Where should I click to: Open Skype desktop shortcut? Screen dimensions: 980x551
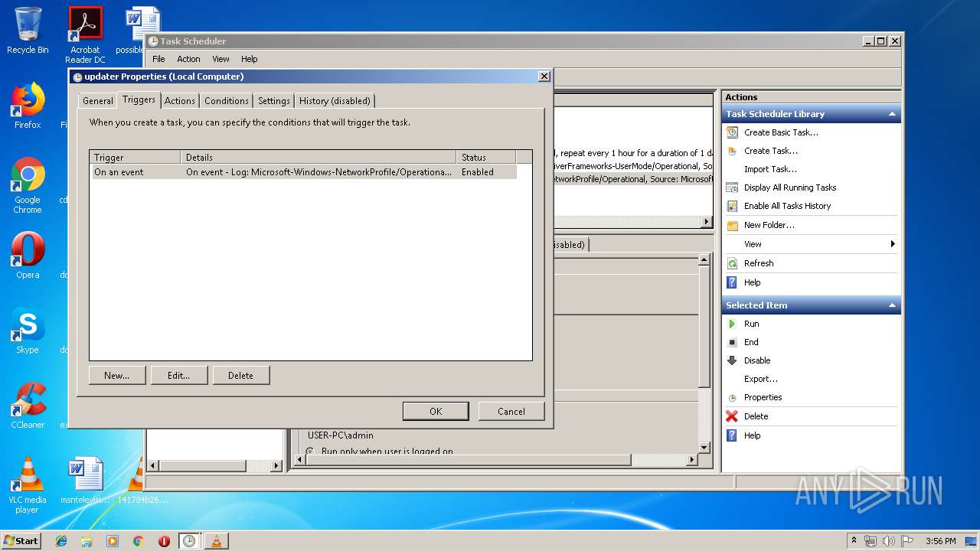pyautogui.click(x=28, y=331)
